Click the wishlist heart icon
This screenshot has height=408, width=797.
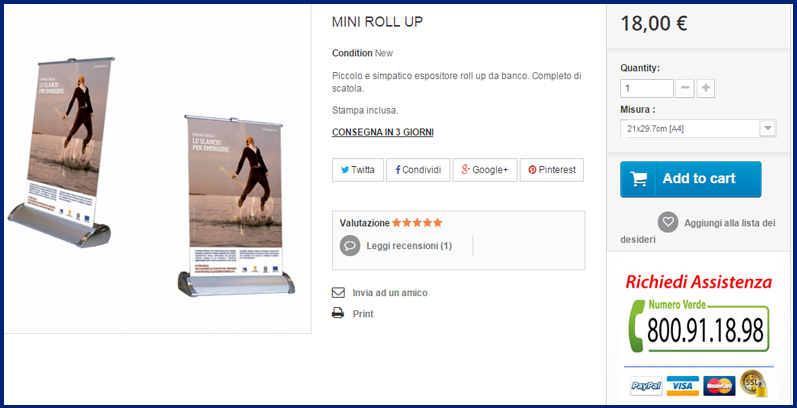coord(667,222)
